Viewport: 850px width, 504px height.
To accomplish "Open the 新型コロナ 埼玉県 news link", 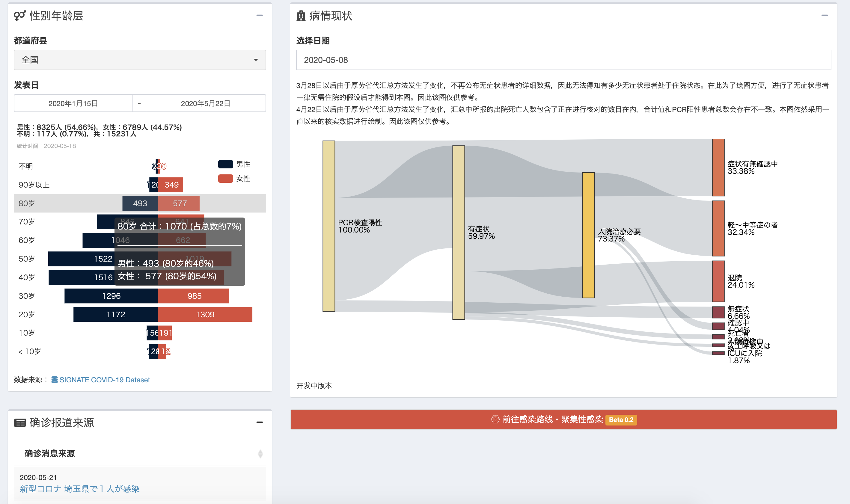I will [x=79, y=489].
